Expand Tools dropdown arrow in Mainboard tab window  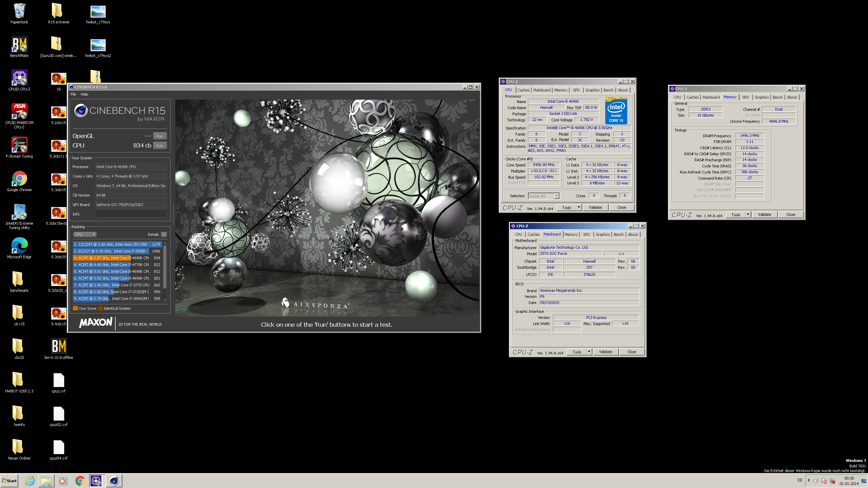[x=589, y=351]
